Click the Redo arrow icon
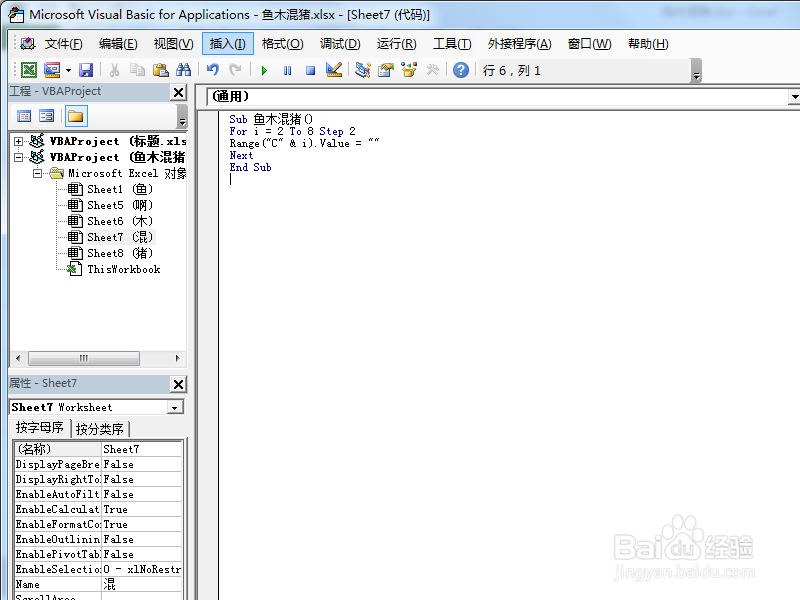This screenshot has height=600, width=800. coord(235,70)
